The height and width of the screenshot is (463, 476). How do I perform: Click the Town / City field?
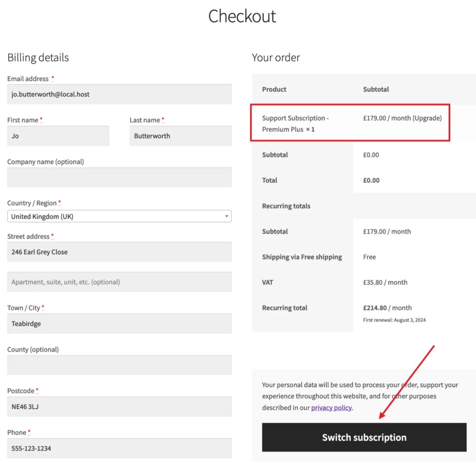119,324
